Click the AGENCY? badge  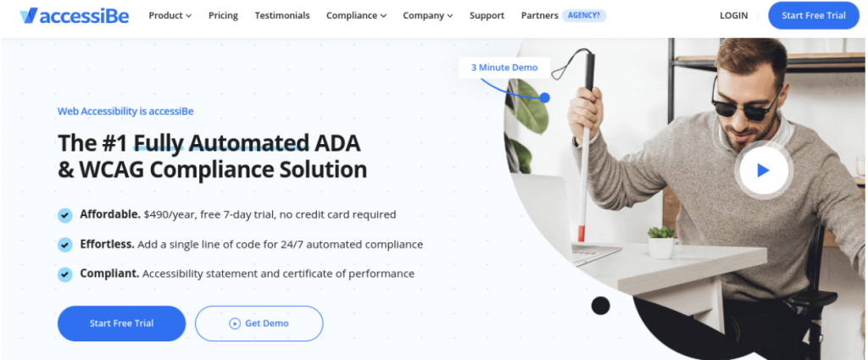pos(584,15)
